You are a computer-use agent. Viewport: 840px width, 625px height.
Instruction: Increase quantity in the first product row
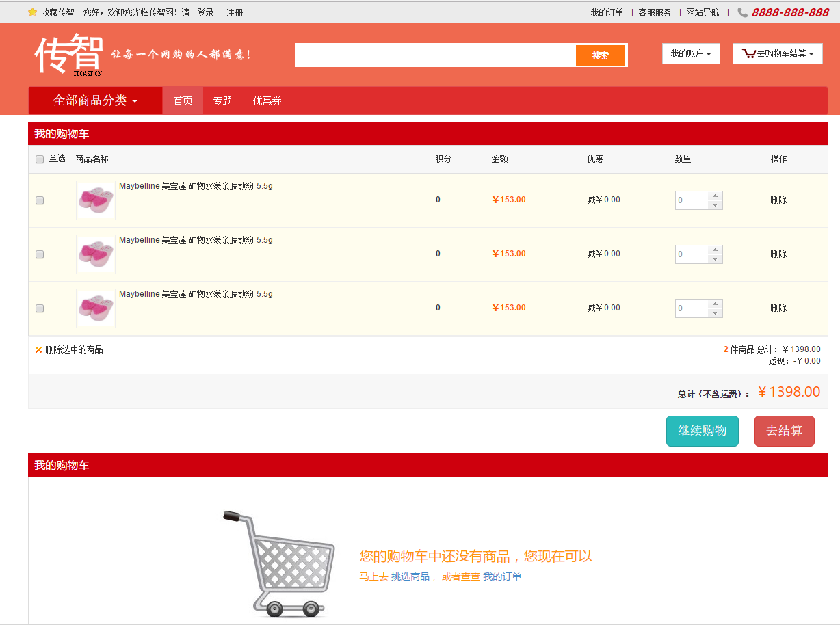tap(716, 196)
